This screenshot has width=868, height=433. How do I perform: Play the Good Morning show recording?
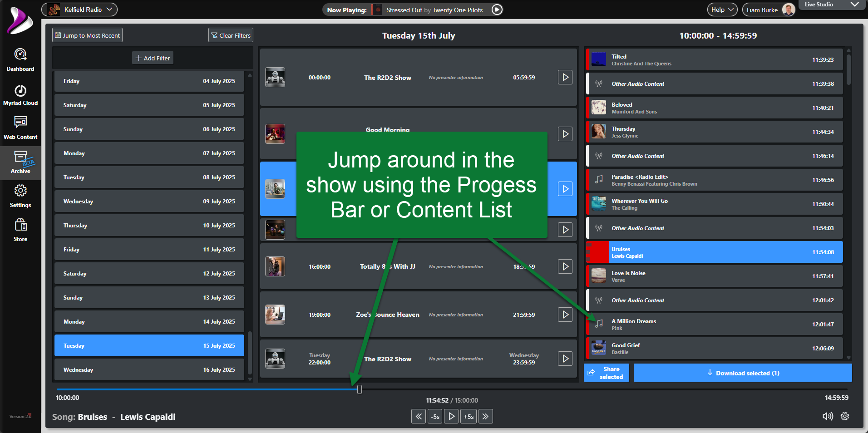point(565,134)
